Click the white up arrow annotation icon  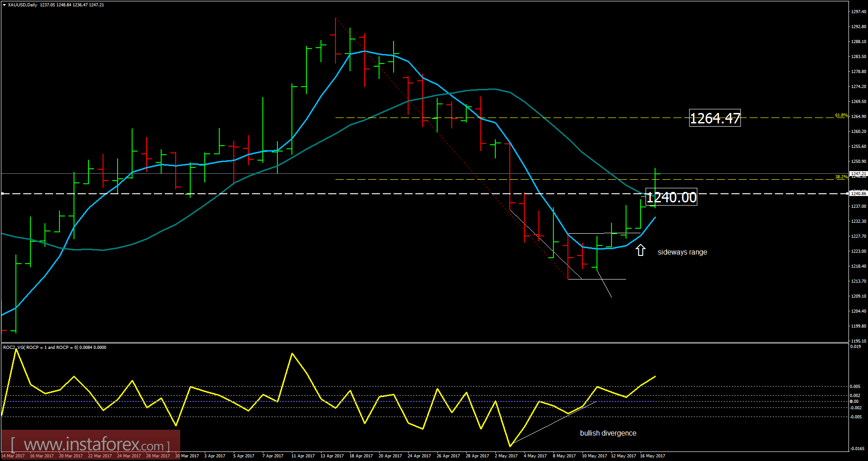(x=641, y=250)
